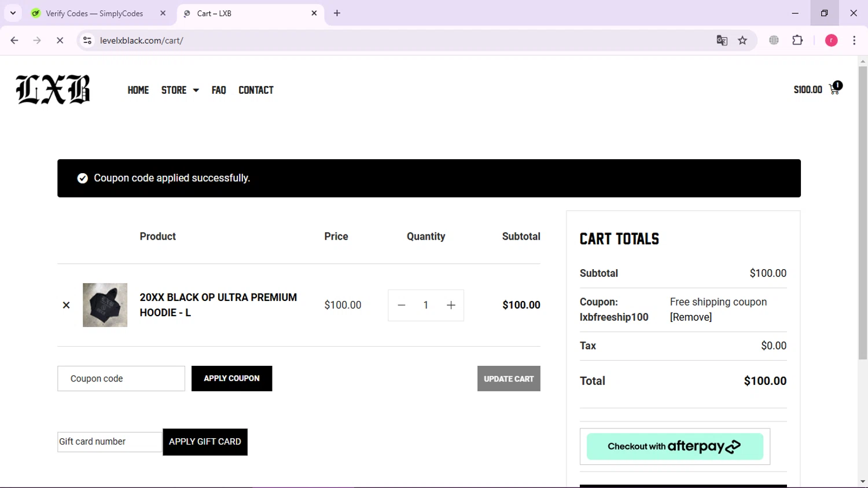Close the Verify Codes SimplyCodes tab

pyautogui.click(x=163, y=13)
